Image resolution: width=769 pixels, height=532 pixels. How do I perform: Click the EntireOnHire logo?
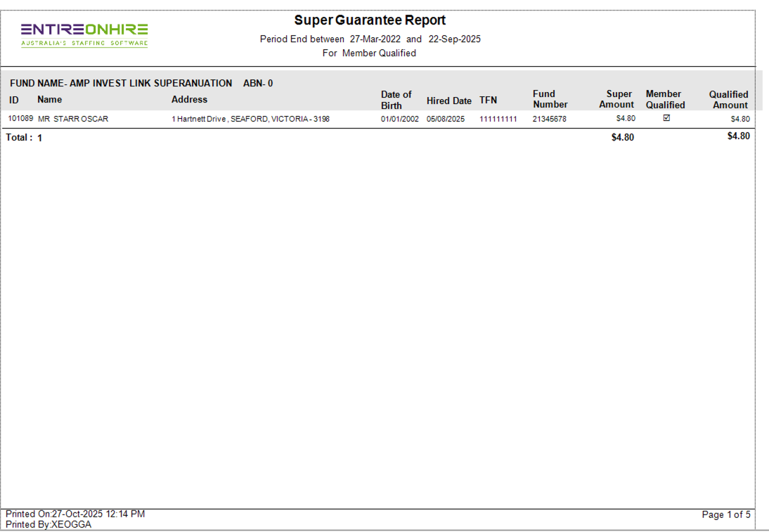(x=84, y=34)
